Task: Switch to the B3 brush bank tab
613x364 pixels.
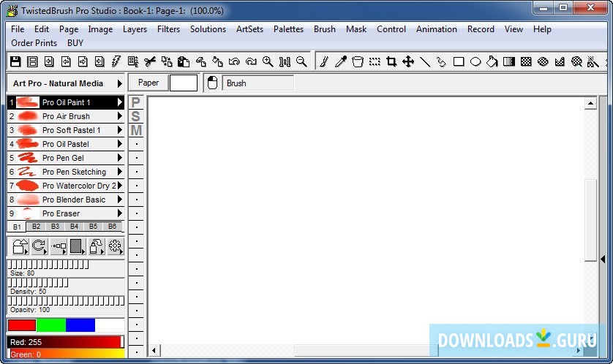Action: [55, 226]
